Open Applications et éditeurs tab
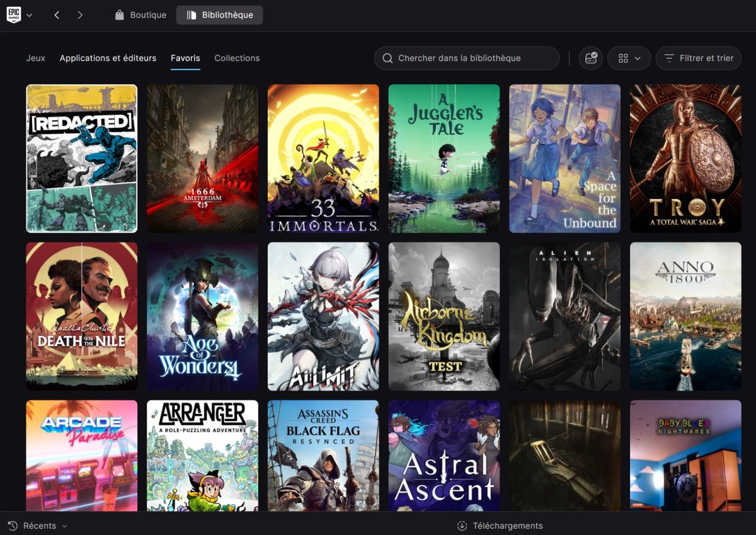The width and height of the screenshot is (756, 535). coord(108,58)
